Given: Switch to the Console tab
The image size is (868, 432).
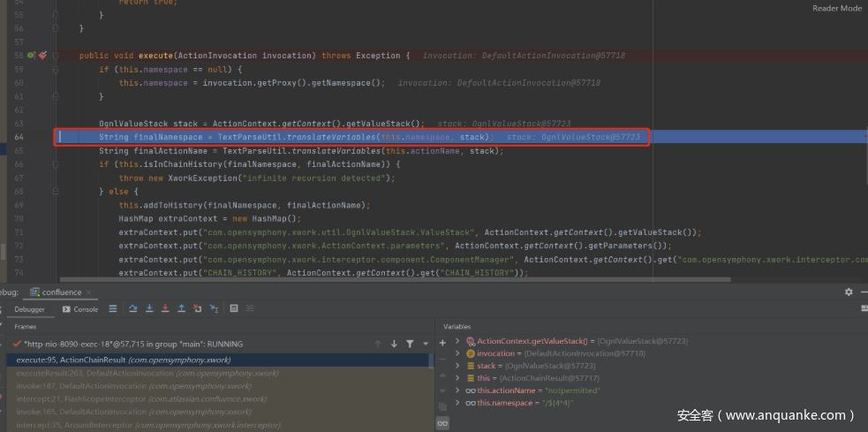Looking at the screenshot, I should [x=80, y=309].
